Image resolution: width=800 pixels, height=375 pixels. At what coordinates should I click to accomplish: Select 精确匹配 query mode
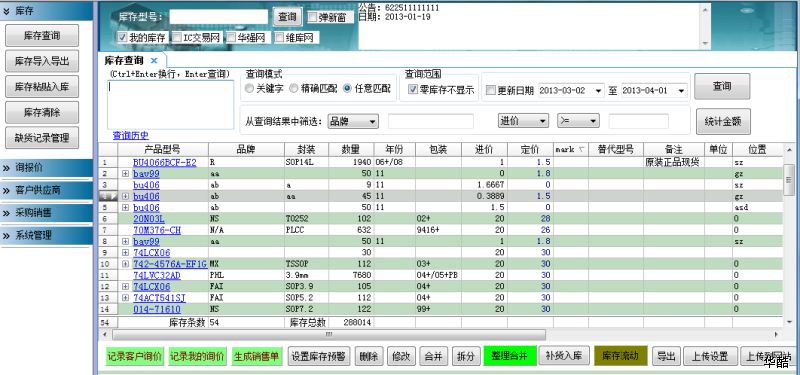294,88
